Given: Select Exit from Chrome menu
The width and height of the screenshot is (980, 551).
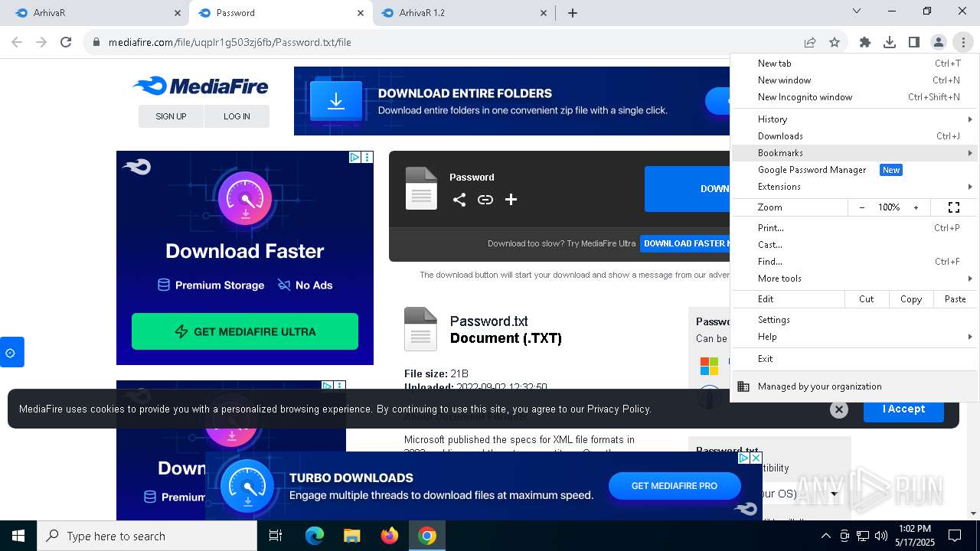Looking at the screenshot, I should 854,359.
